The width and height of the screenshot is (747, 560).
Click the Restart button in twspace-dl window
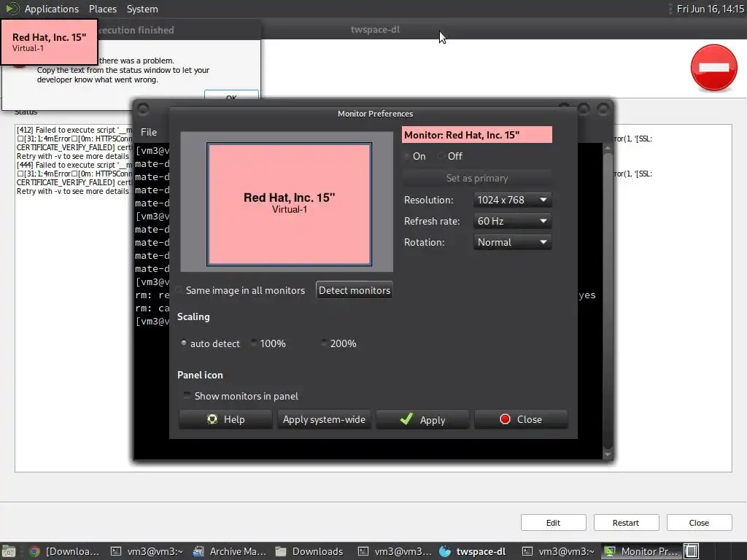(626, 522)
